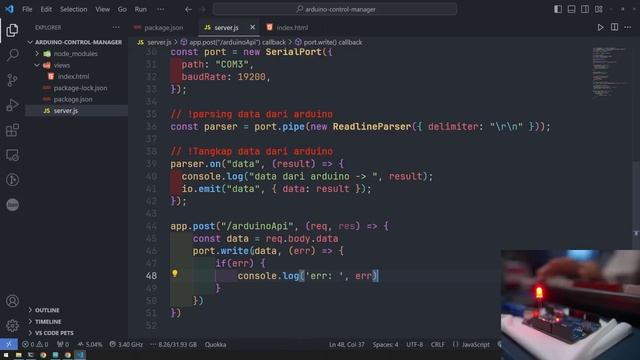640x360 pixels.
Task: Click Ln 48, Col 37 in status bar
Action: pyautogui.click(x=347, y=344)
